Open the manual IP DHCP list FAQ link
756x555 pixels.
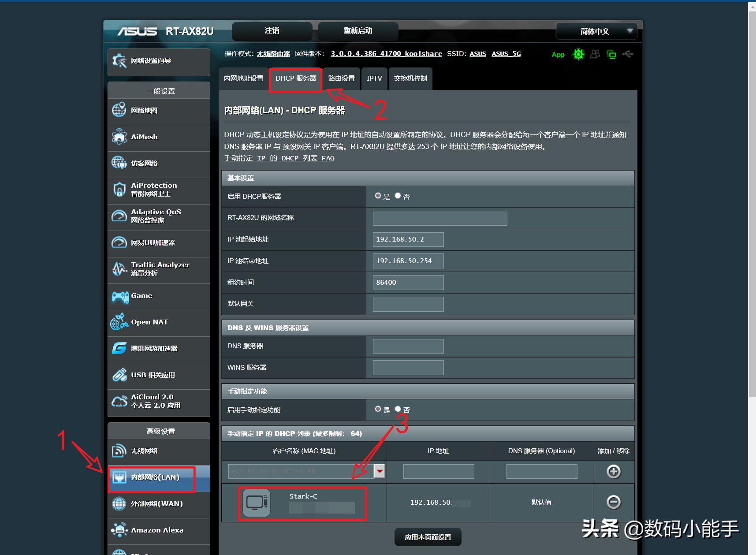(279, 158)
